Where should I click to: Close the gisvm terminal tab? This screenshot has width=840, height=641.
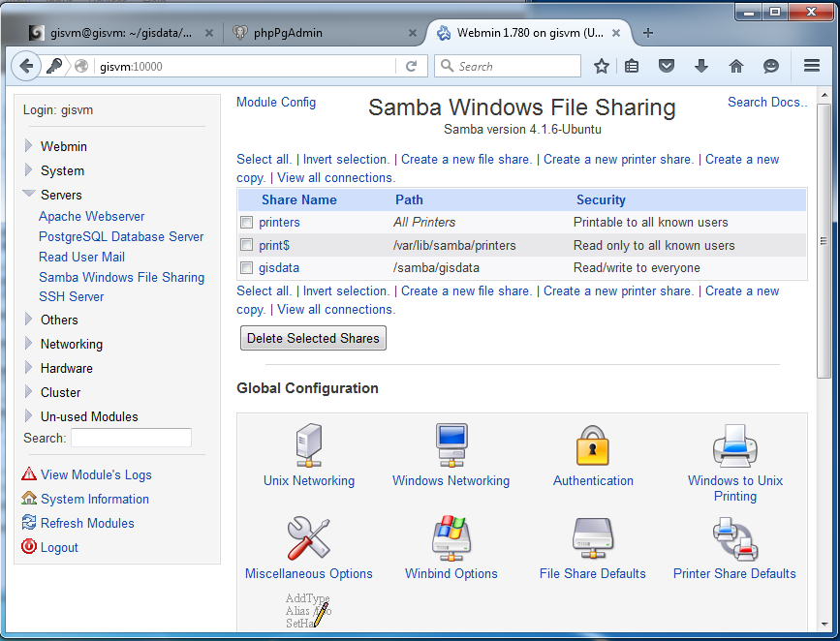[209, 33]
